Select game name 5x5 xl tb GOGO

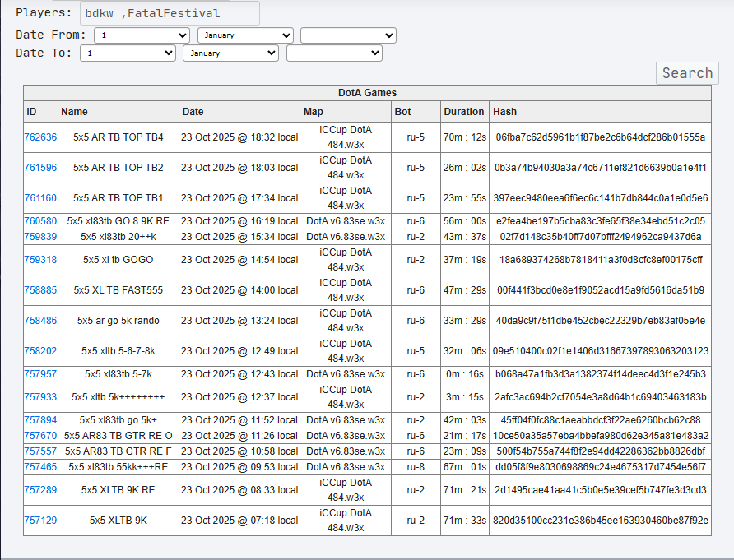point(118,260)
